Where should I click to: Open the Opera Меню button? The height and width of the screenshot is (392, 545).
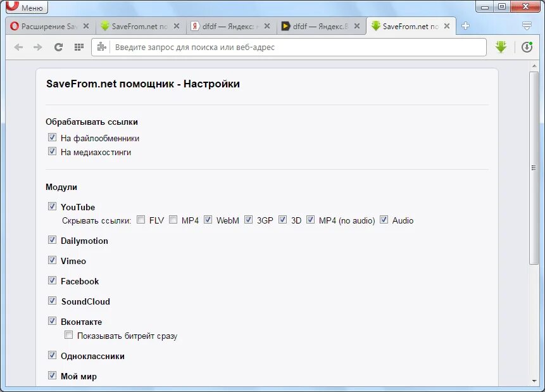[x=27, y=7]
